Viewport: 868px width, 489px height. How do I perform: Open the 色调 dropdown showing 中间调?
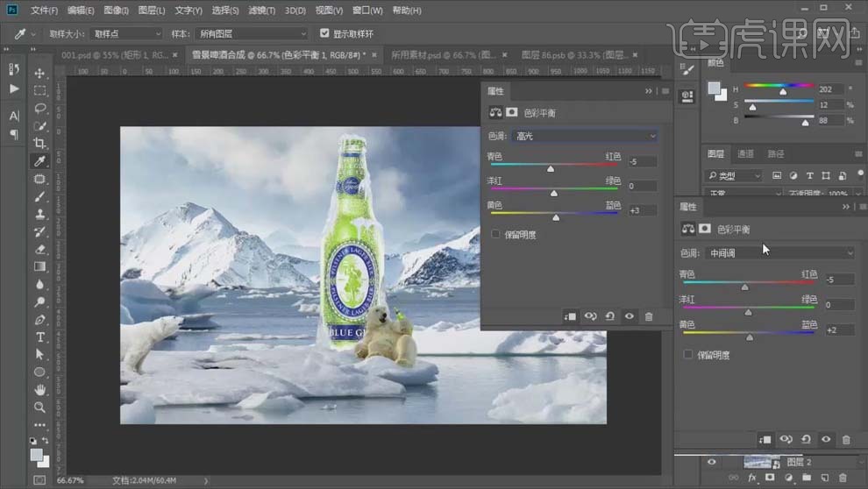click(x=779, y=252)
